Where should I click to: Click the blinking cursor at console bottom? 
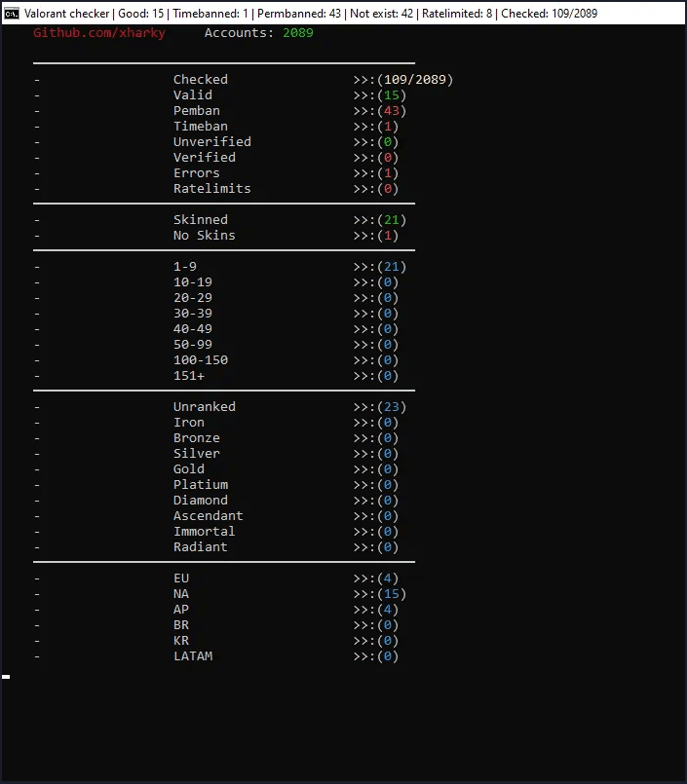(x=6, y=676)
